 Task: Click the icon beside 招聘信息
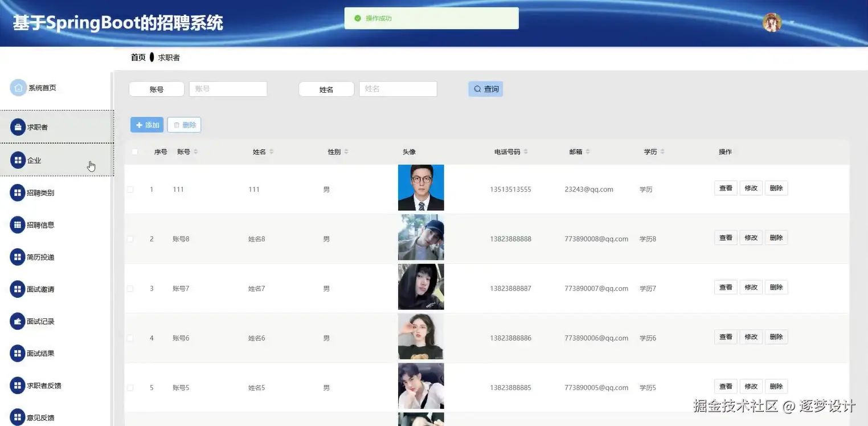click(x=18, y=225)
